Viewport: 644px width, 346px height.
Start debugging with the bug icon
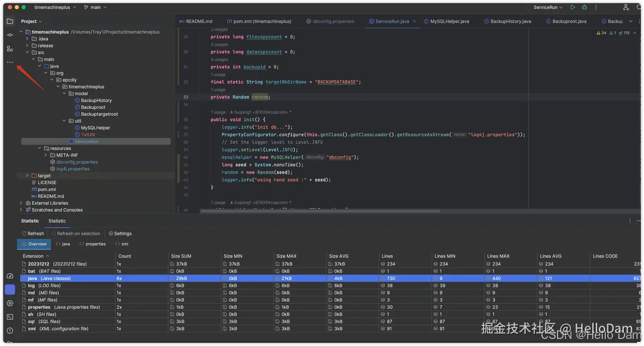584,8
